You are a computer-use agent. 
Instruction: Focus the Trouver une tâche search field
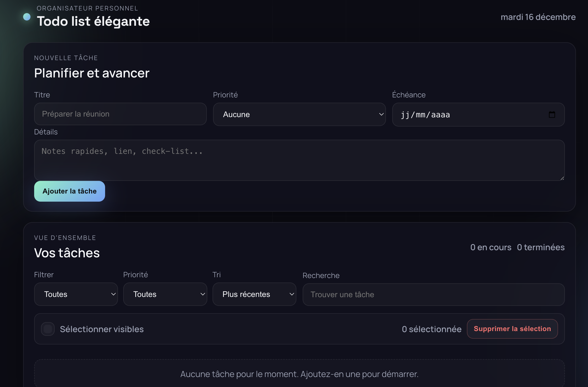pos(433,295)
